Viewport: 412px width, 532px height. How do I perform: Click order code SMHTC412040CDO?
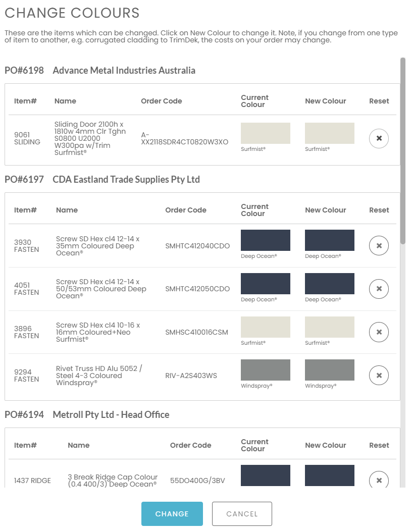coord(197,246)
